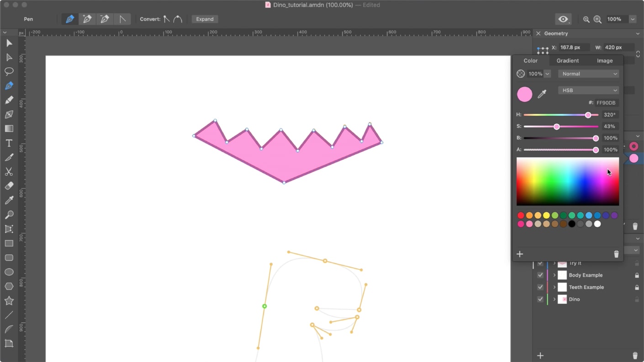Image resolution: width=644 pixels, height=362 pixels.
Task: Select the Gradient tool
Action: coord(9,128)
